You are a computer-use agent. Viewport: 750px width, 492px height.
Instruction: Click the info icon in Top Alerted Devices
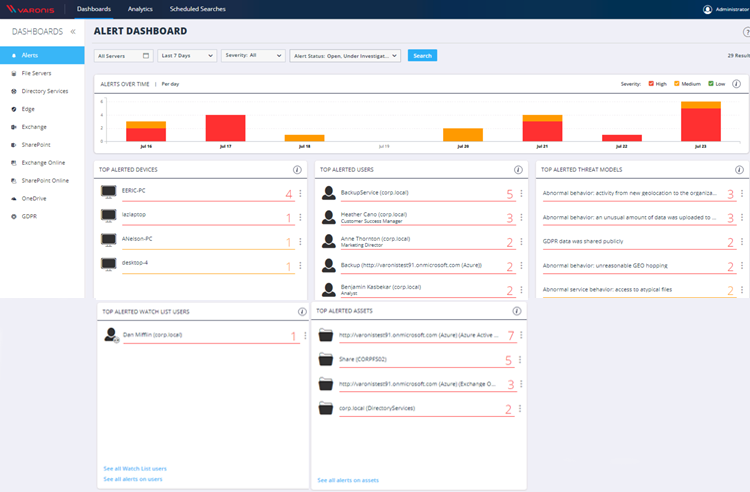(x=297, y=170)
